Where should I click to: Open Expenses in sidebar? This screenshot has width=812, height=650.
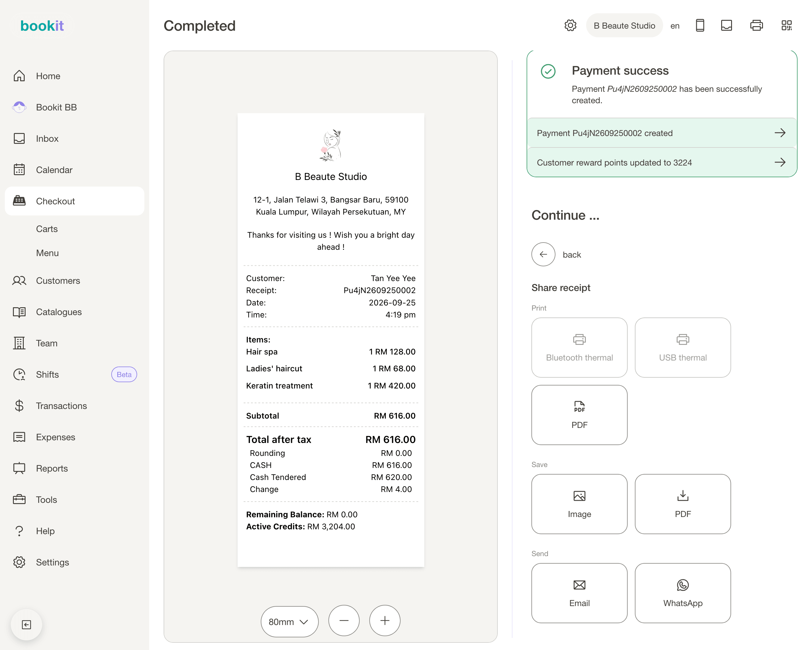tap(75, 437)
